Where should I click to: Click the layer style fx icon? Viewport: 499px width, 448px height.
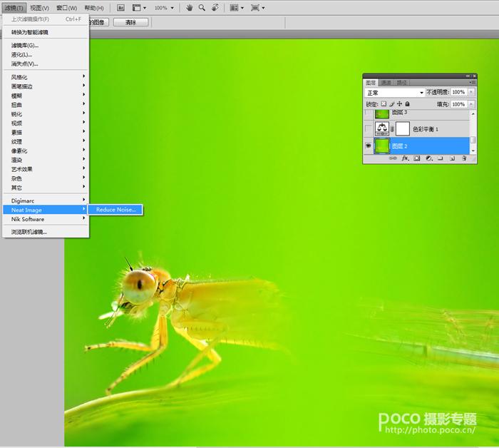(404, 159)
